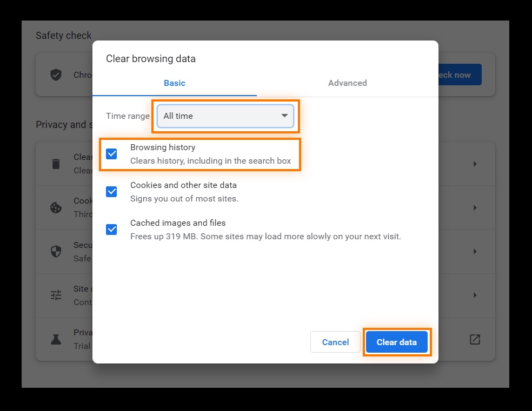Image resolution: width=532 pixels, height=411 pixels.
Task: Open the Time range dropdown
Action: (225, 116)
